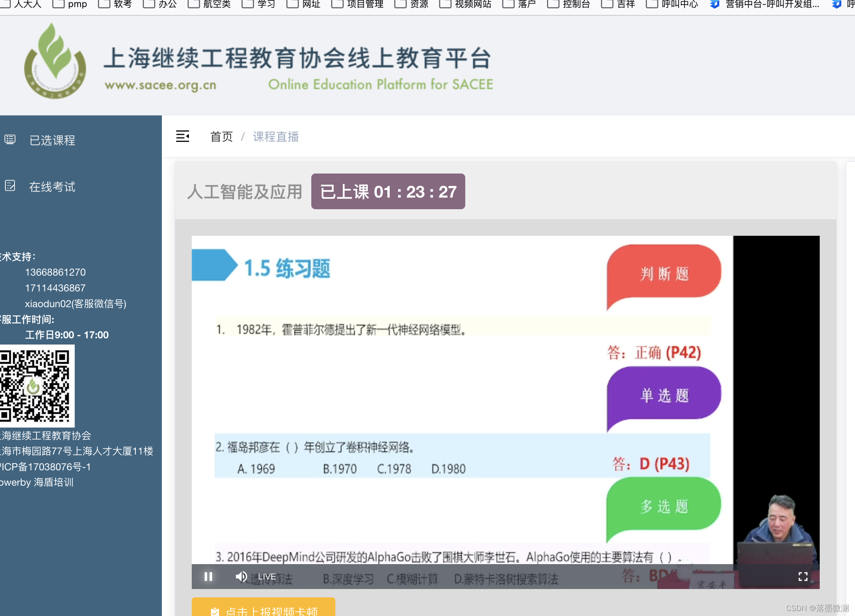The width and height of the screenshot is (855, 616).
Task: Mute the video volume speaker icon
Action: click(x=241, y=577)
